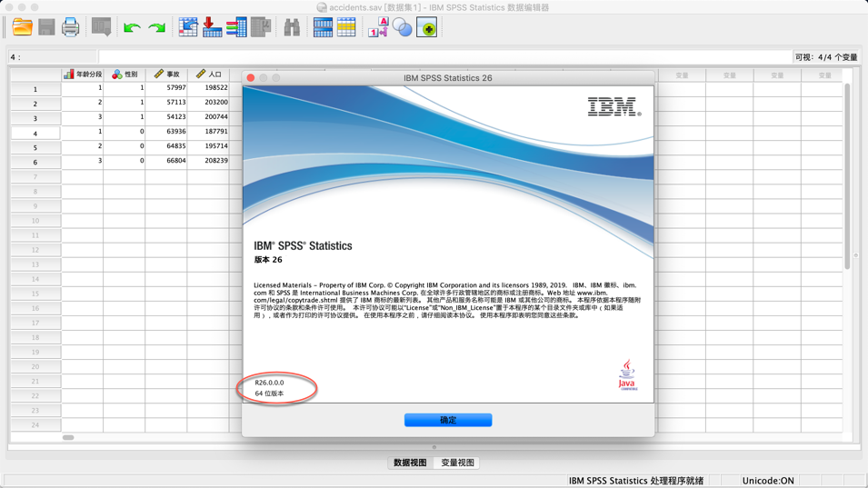Click the cell reference box showing 4 :
Viewport: 868px width, 488px height.
[x=52, y=56]
